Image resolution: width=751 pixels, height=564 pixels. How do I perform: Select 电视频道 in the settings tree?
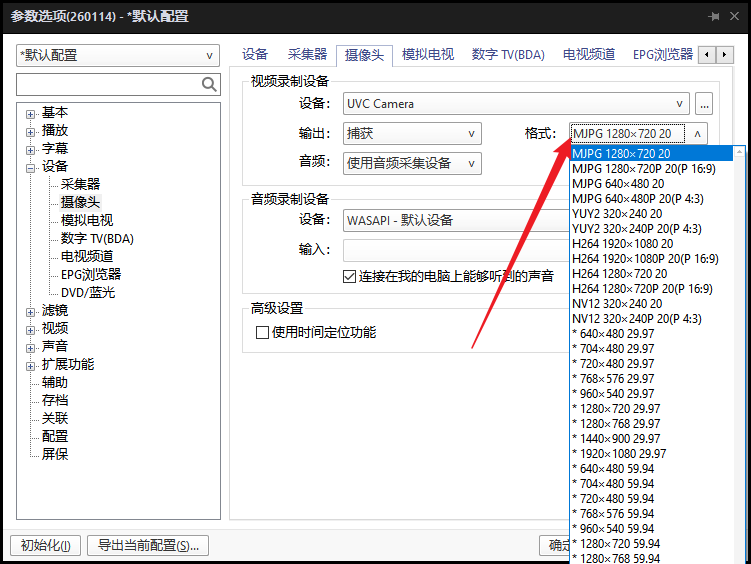[x=87, y=256]
